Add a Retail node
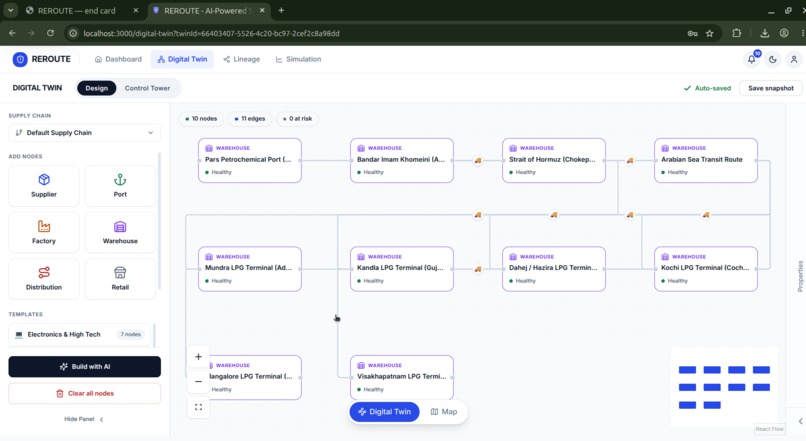Image resolution: width=806 pixels, height=441 pixels. pyautogui.click(x=120, y=279)
